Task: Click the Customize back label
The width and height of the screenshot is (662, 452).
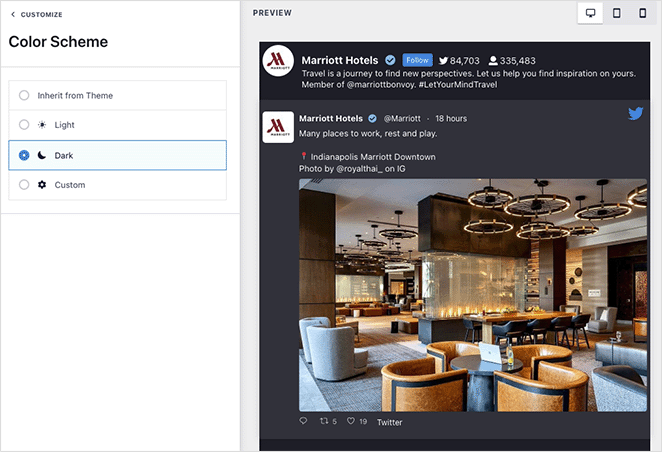Action: pos(41,14)
